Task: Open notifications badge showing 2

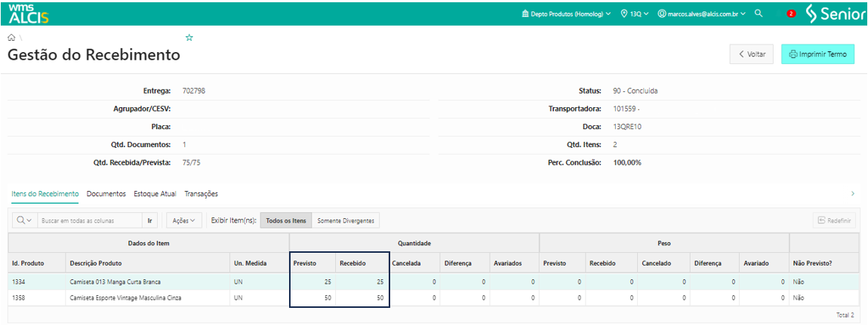Action: pos(791,14)
